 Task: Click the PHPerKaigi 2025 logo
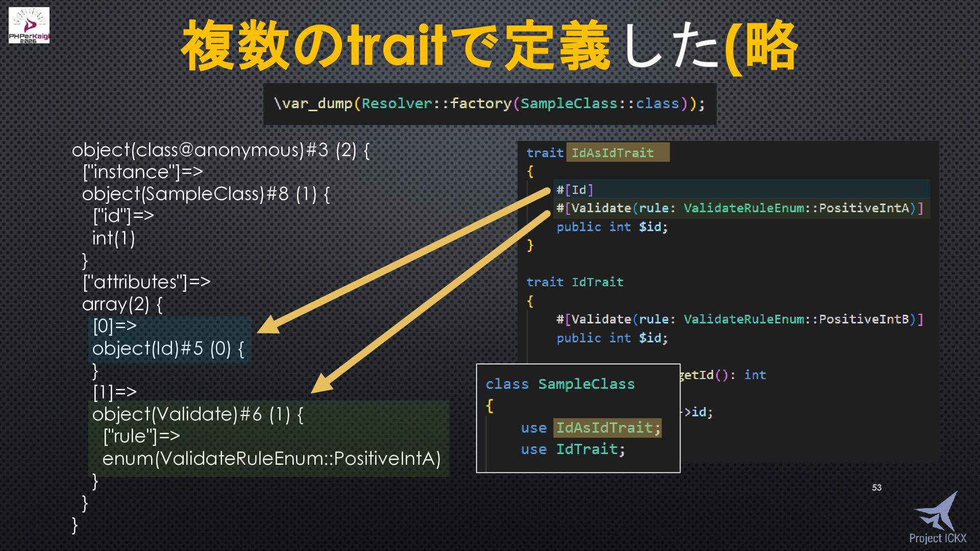(29, 26)
